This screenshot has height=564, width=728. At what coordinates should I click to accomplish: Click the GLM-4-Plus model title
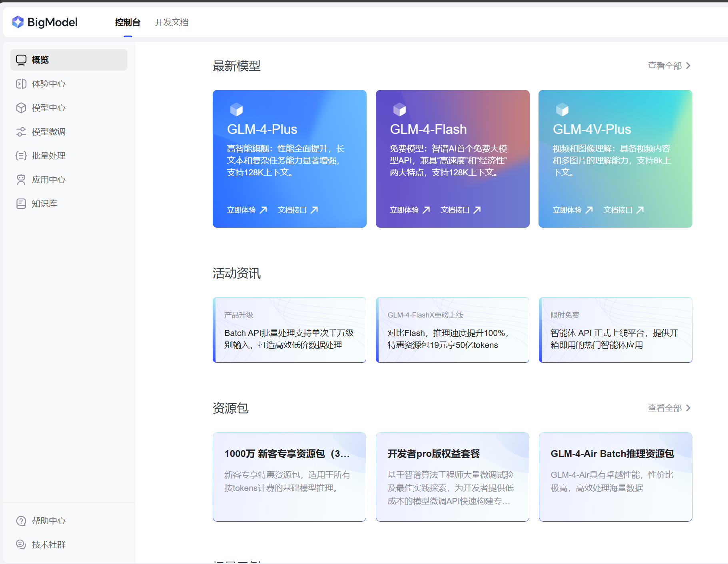[x=262, y=129]
